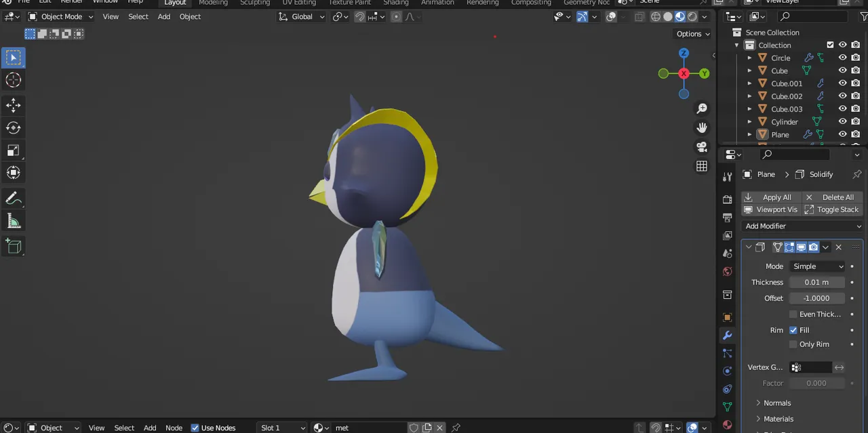
Task: Click the Delete All button
Action: (x=833, y=197)
